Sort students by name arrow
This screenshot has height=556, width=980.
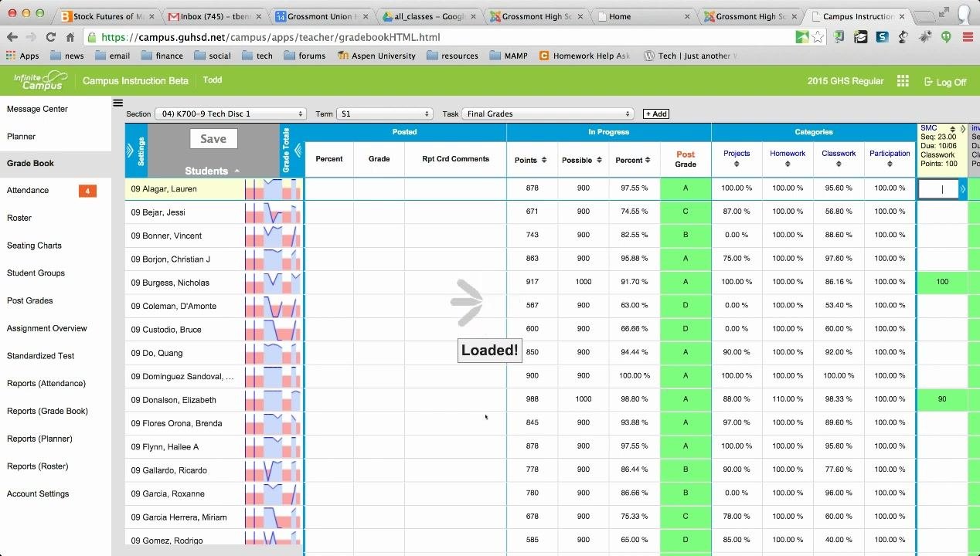click(236, 171)
